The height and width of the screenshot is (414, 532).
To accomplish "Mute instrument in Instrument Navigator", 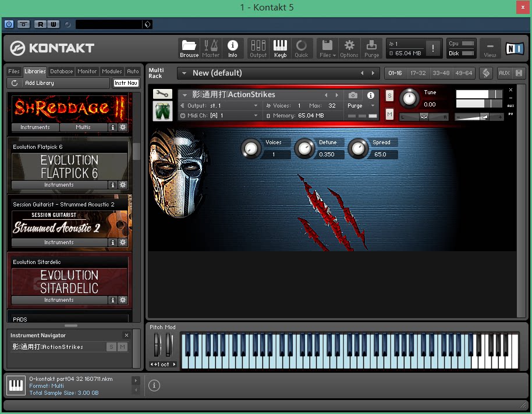I will coord(122,347).
